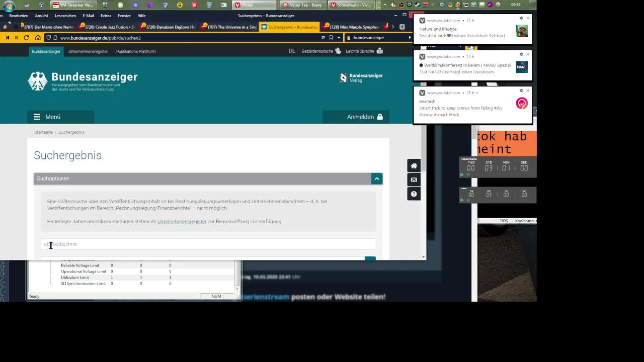Open the question mark help icon

click(x=414, y=194)
